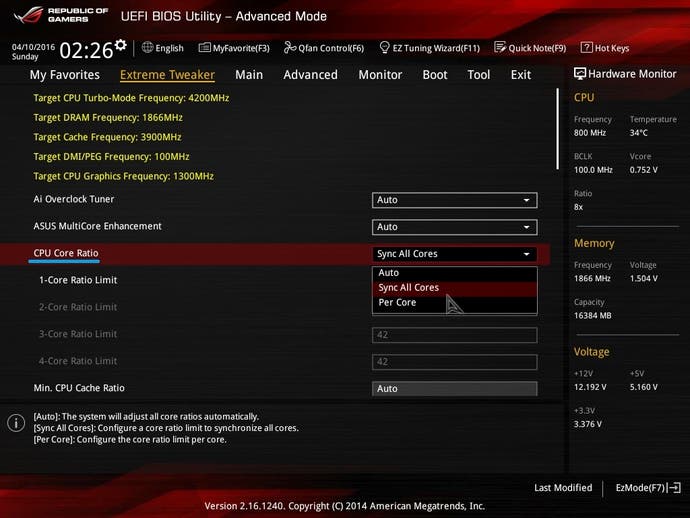Click the English language button

pos(163,48)
